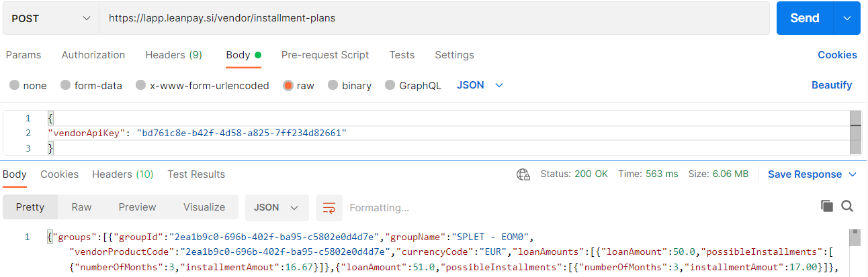Open the Pre-request Script tab
Screen dimensions: 868x277
pyautogui.click(x=325, y=55)
